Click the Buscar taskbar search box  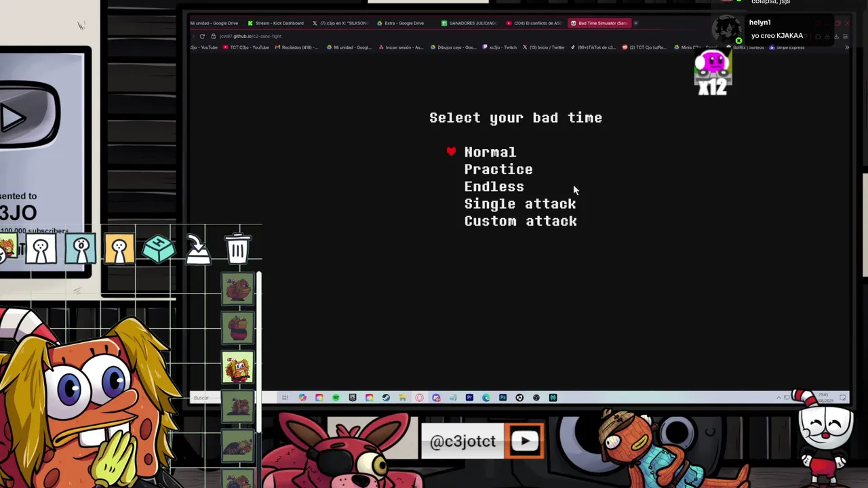207,398
